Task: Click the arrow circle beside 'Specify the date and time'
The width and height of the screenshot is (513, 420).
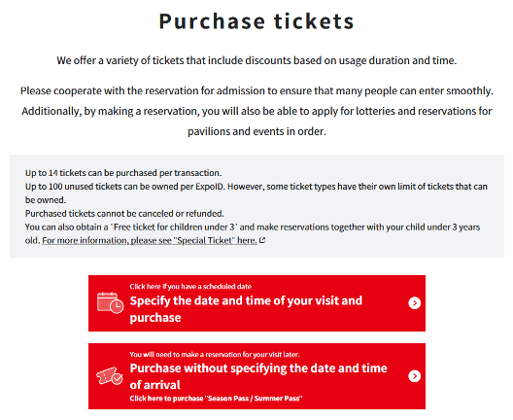Action: 414,303
